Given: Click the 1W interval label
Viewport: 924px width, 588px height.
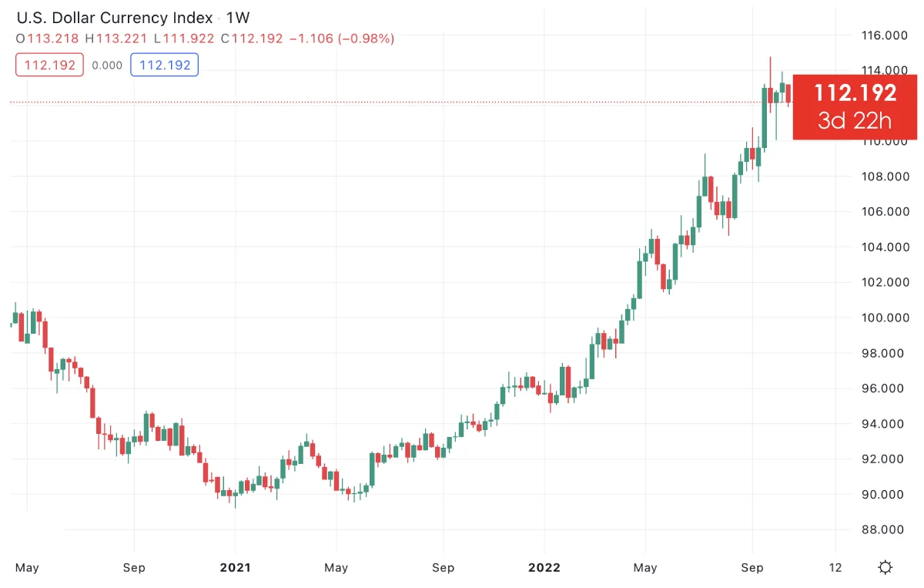Looking at the screenshot, I should click(x=240, y=18).
